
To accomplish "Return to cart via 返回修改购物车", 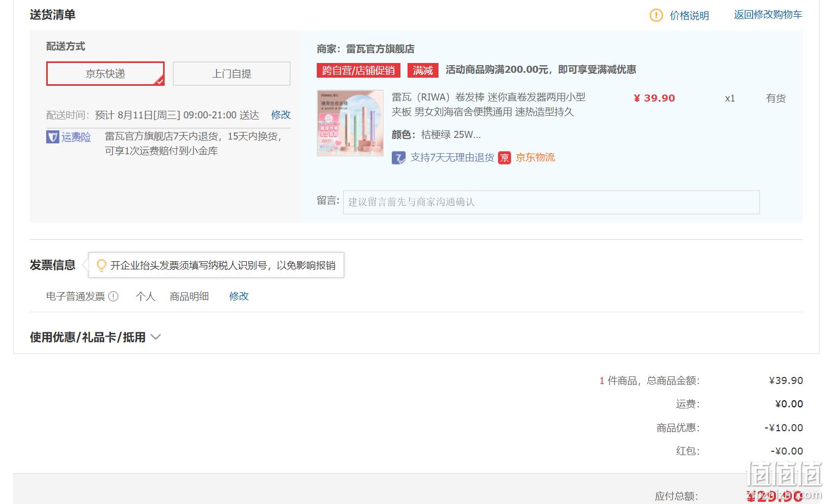I will click(x=768, y=15).
